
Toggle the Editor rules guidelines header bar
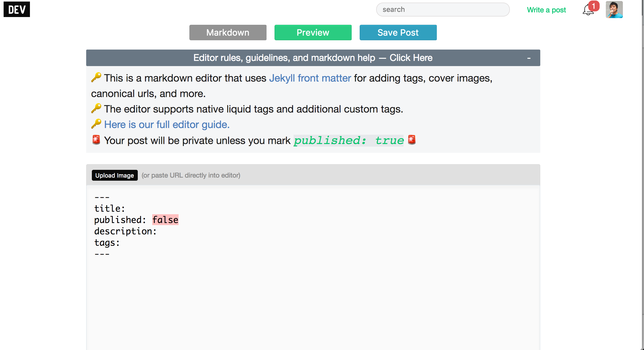point(313,58)
